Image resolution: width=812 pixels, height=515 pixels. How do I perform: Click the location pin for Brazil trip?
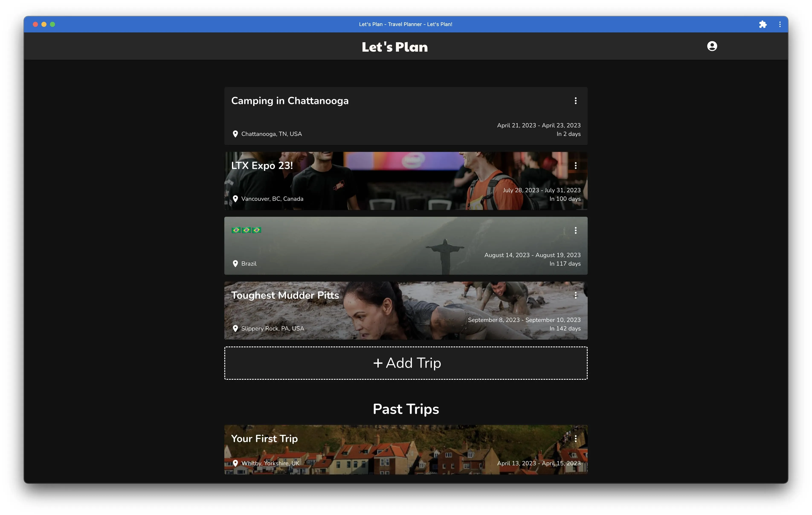click(235, 263)
